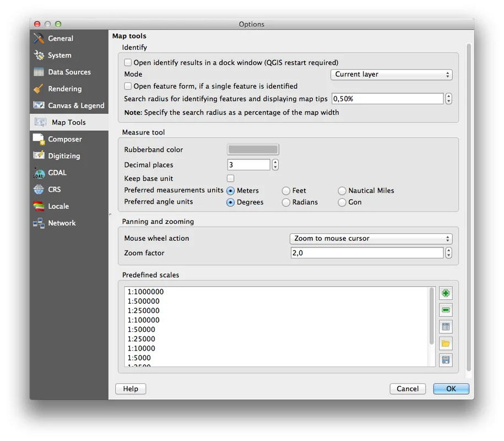This screenshot has height=441, width=504.
Task: Go to the Canvas & Legend section
Action: click(x=75, y=105)
